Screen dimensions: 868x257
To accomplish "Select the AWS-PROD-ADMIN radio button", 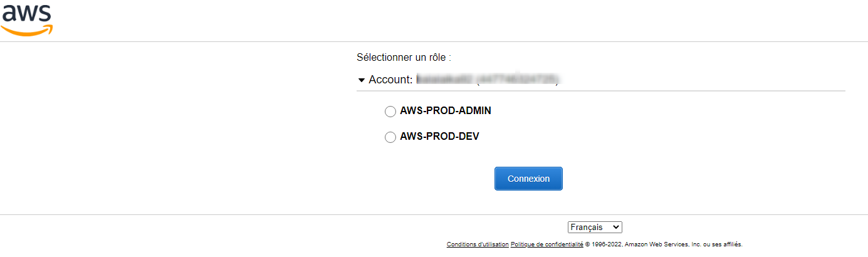I will coord(390,112).
